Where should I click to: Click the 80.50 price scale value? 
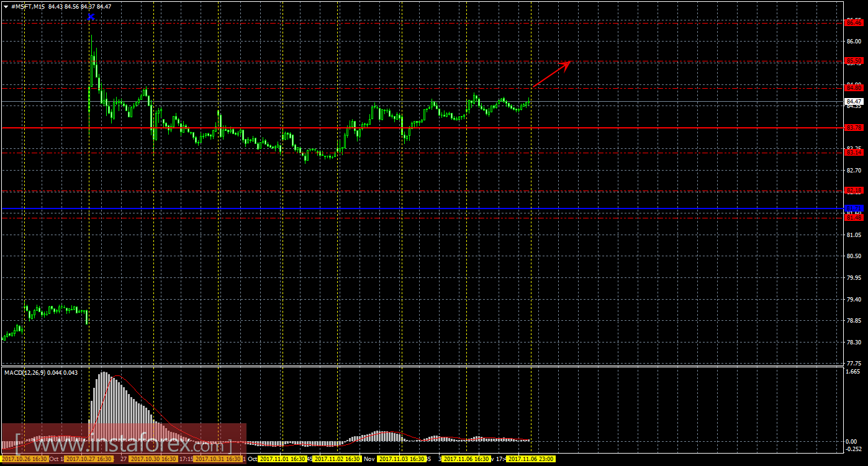[854, 256]
